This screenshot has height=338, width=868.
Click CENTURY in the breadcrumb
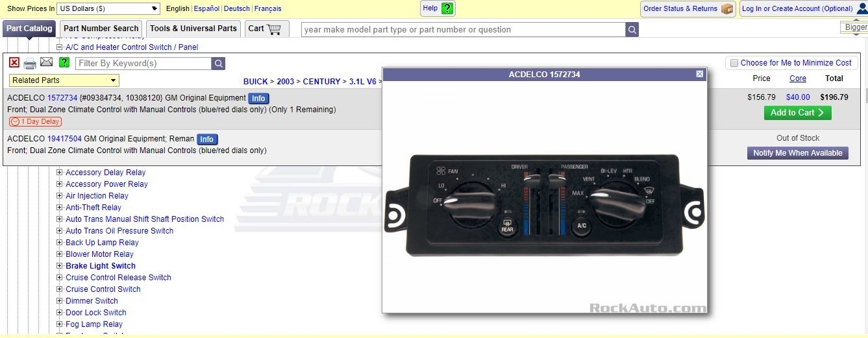click(321, 82)
